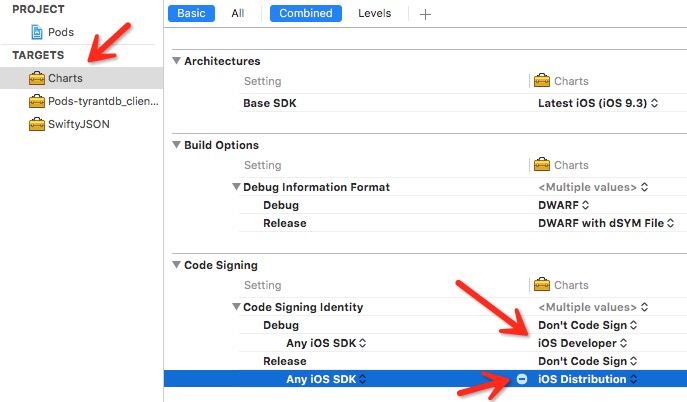
Task: Open Debug Don't Code Sign popup
Action: [x=587, y=325]
